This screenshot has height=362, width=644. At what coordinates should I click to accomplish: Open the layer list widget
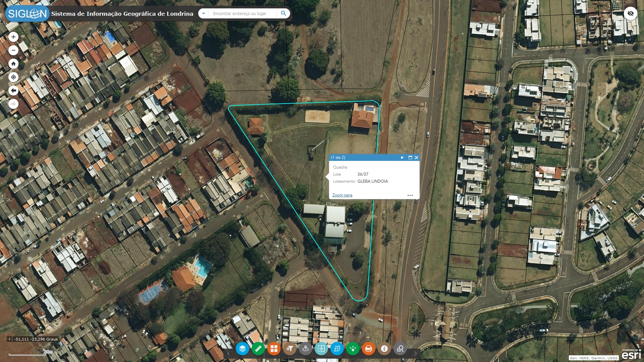point(243,349)
